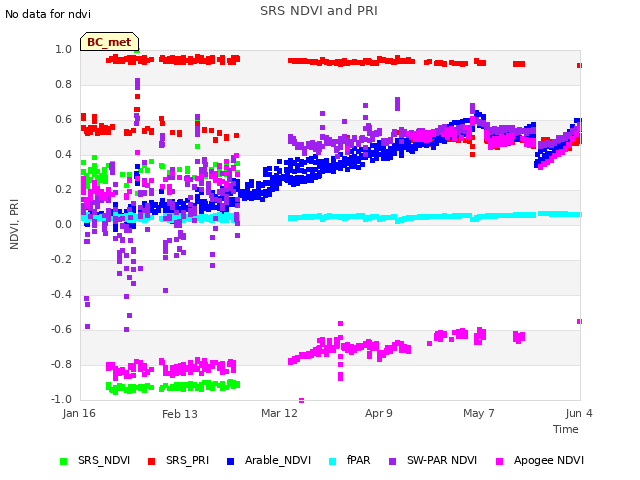The image size is (640, 480).
Task: Select the SW-PAR NDVI legend label
Action: [x=442, y=460]
